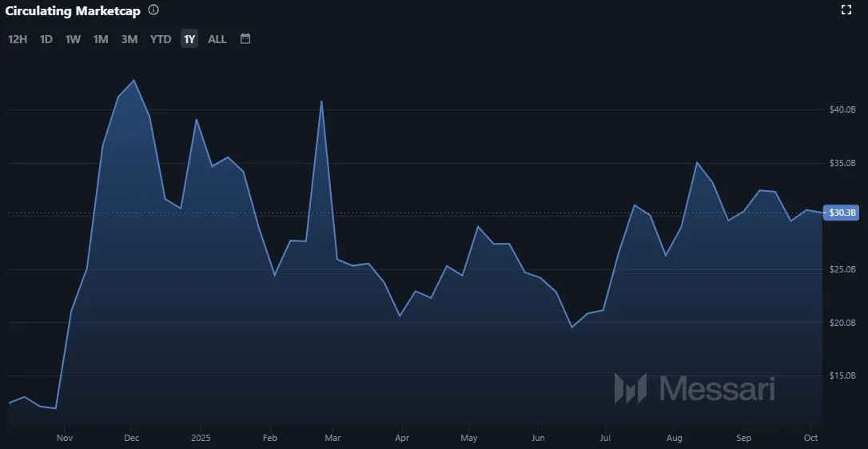Expand the chart to fullscreen
The height and width of the screenshot is (449, 868).
pyautogui.click(x=846, y=10)
